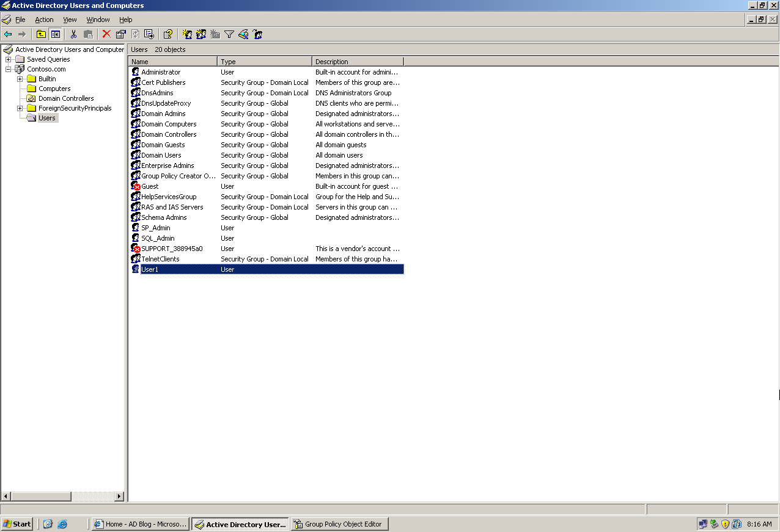Select the Domain Guests row
The image size is (780, 532).
point(267,145)
